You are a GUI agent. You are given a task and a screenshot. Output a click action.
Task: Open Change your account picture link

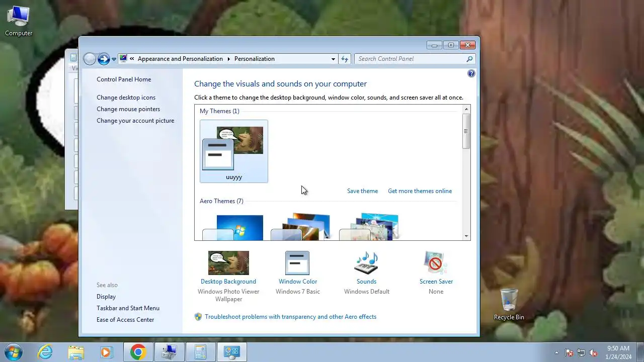tap(135, 121)
